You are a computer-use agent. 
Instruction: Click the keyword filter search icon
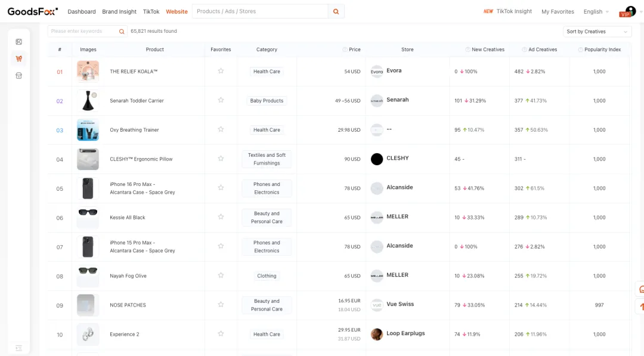(122, 31)
